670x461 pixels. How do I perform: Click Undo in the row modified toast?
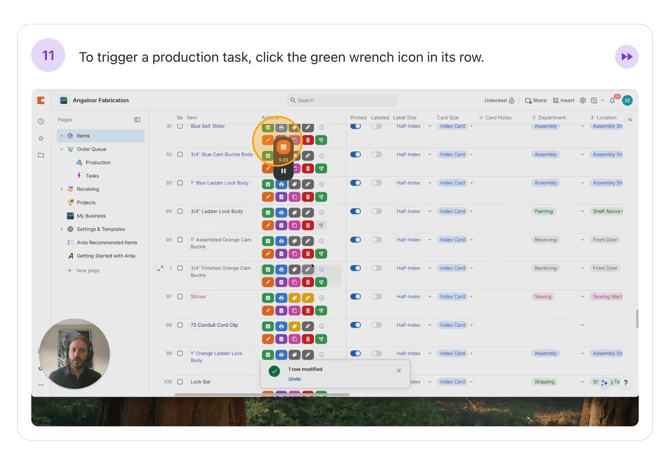[x=294, y=379]
